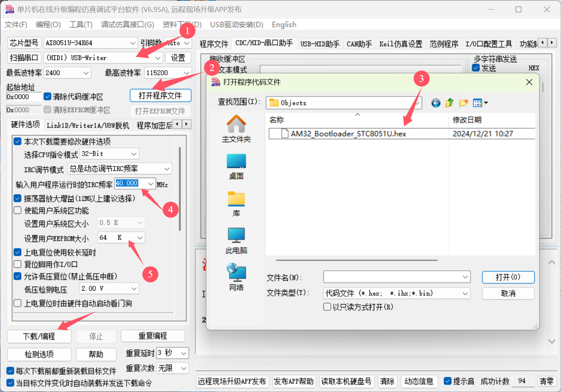561x392 pixels.
Task: Open the 设置用户EEPROM大小 dropdown
Action: click(121, 238)
